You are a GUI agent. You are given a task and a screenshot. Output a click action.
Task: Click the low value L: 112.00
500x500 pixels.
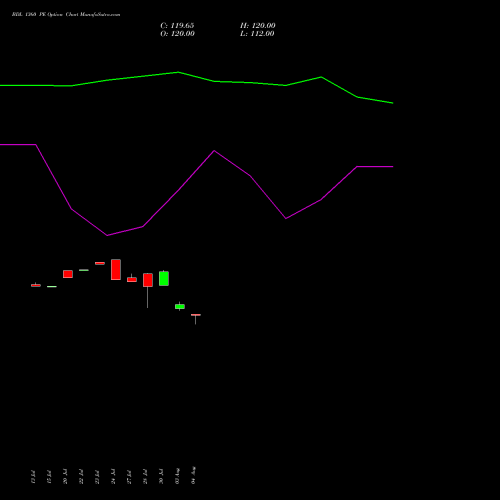tap(257, 34)
